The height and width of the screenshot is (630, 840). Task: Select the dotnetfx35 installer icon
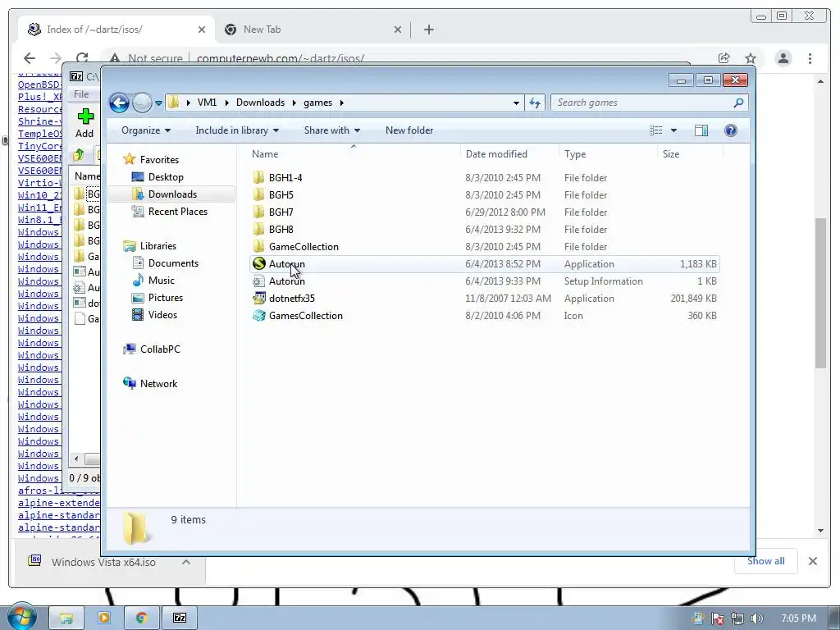click(x=258, y=299)
